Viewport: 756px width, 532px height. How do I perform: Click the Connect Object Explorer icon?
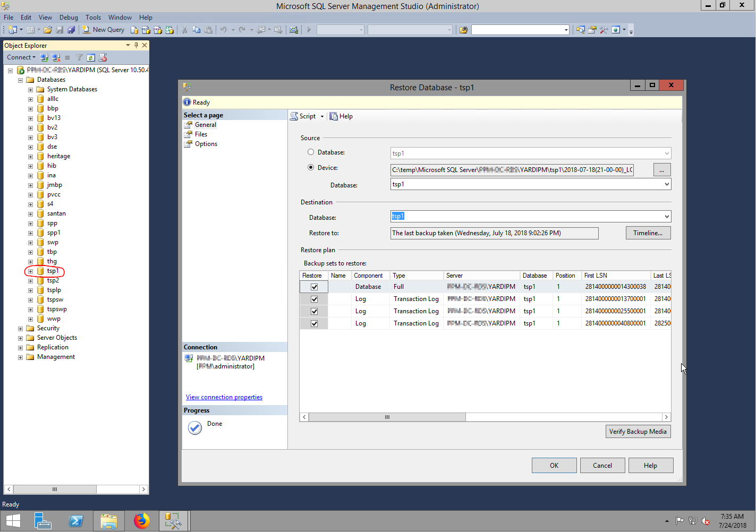click(x=44, y=57)
